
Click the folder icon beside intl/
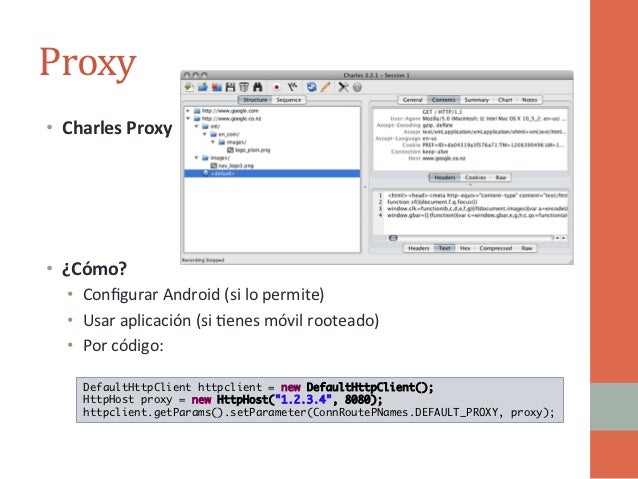coord(205,126)
